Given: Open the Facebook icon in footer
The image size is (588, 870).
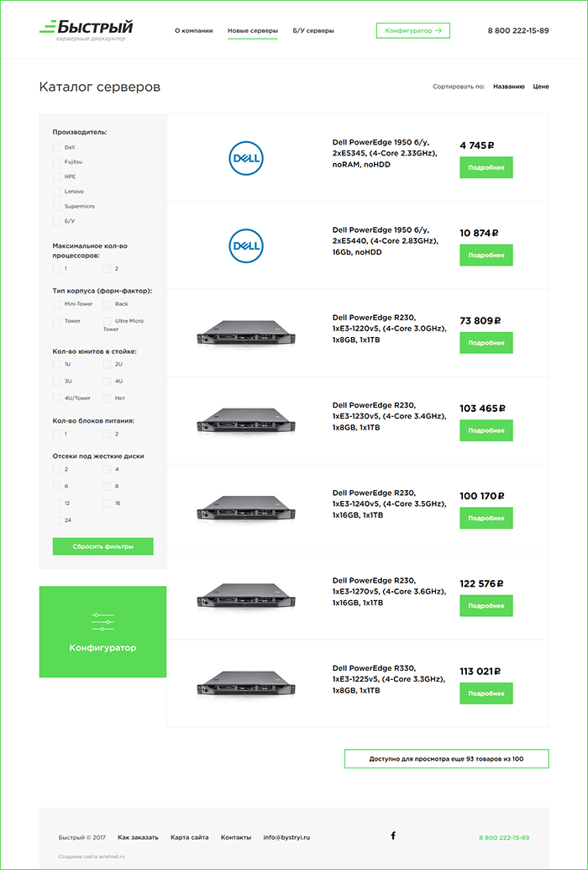Looking at the screenshot, I should (x=393, y=836).
